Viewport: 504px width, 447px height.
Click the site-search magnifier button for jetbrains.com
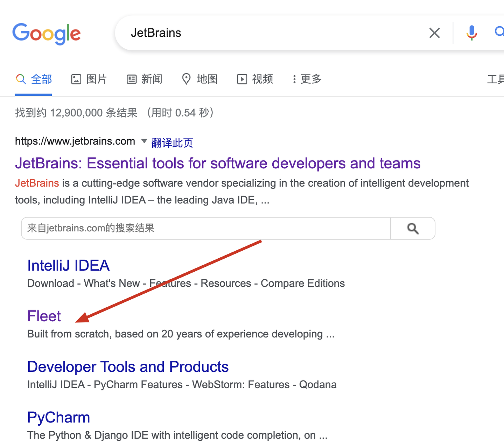tap(412, 228)
